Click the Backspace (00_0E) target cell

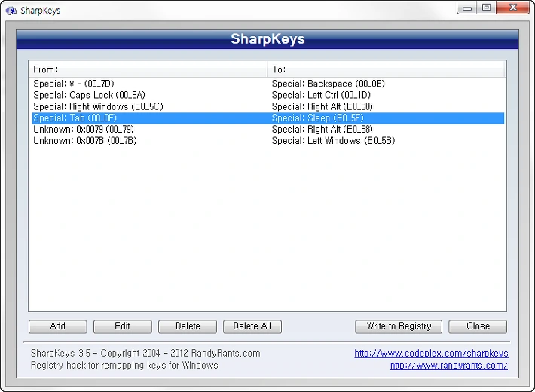coord(329,84)
